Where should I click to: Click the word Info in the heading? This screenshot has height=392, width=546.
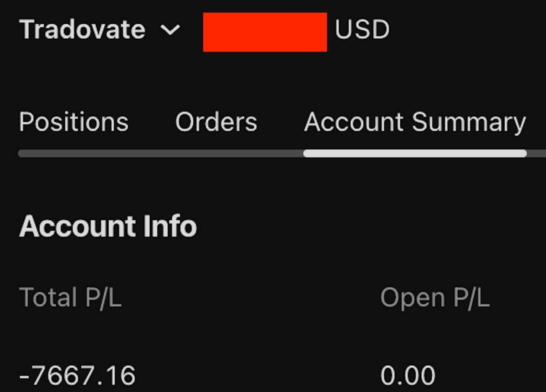170,226
